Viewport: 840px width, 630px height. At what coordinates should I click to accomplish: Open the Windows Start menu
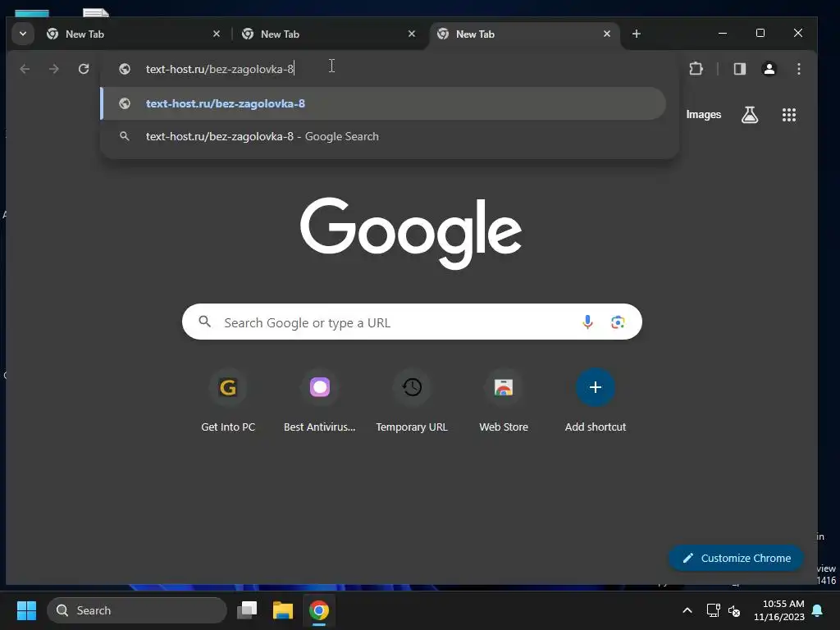(26, 610)
